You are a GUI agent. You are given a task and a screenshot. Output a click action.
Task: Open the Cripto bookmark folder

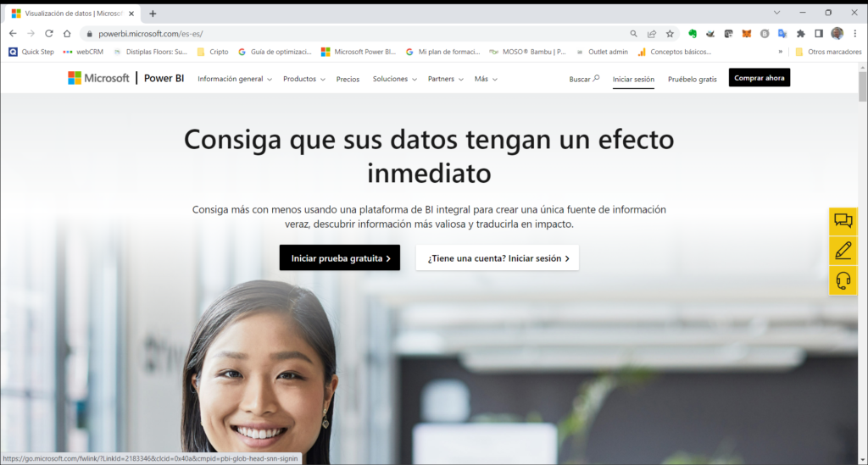[x=213, y=52]
